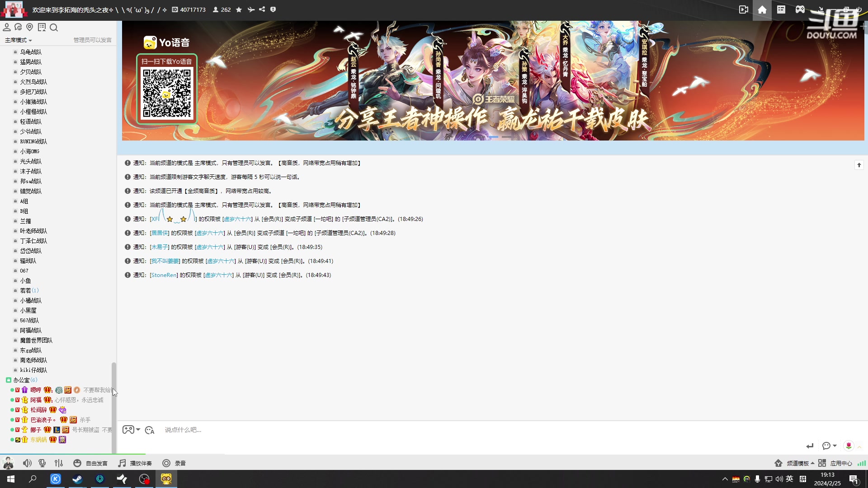868x488 pixels.
Task: Click the share icon in title bar
Action: [x=262, y=9]
